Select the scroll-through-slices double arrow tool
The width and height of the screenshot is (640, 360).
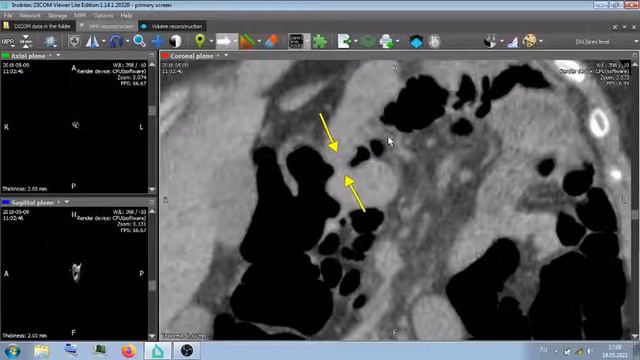pos(26,41)
